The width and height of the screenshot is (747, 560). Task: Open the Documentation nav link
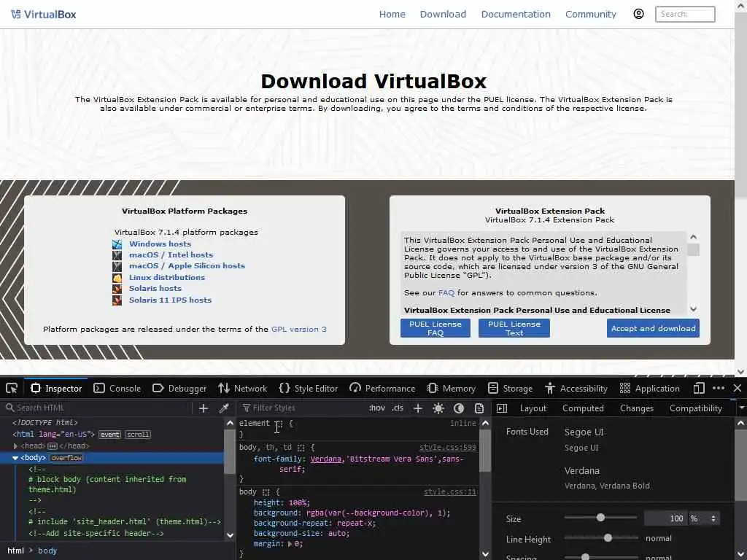[516, 15]
